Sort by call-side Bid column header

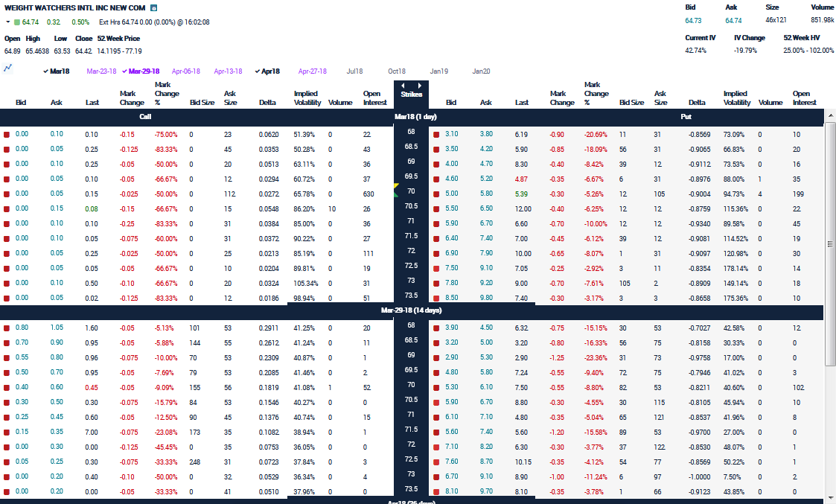[21, 103]
